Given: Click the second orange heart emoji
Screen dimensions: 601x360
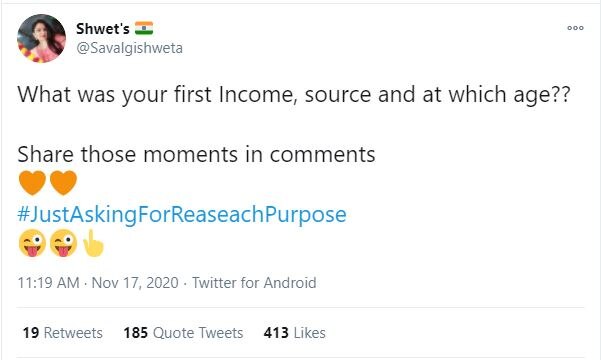Looking at the screenshot, I should click(x=63, y=183).
